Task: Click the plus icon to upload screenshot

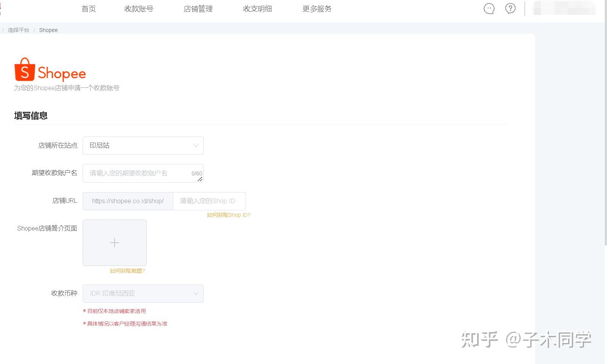Action: pyautogui.click(x=115, y=243)
